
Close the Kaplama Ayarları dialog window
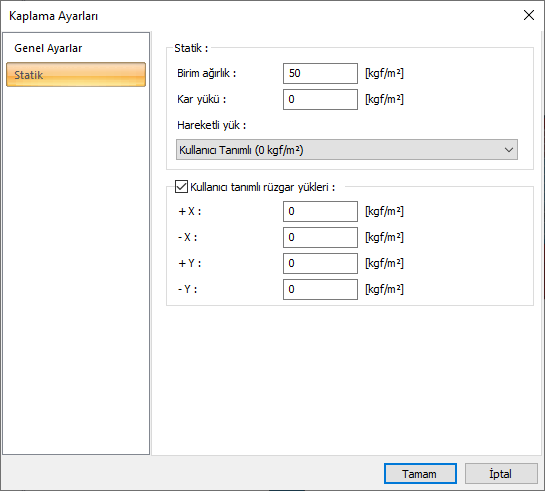[x=529, y=15]
